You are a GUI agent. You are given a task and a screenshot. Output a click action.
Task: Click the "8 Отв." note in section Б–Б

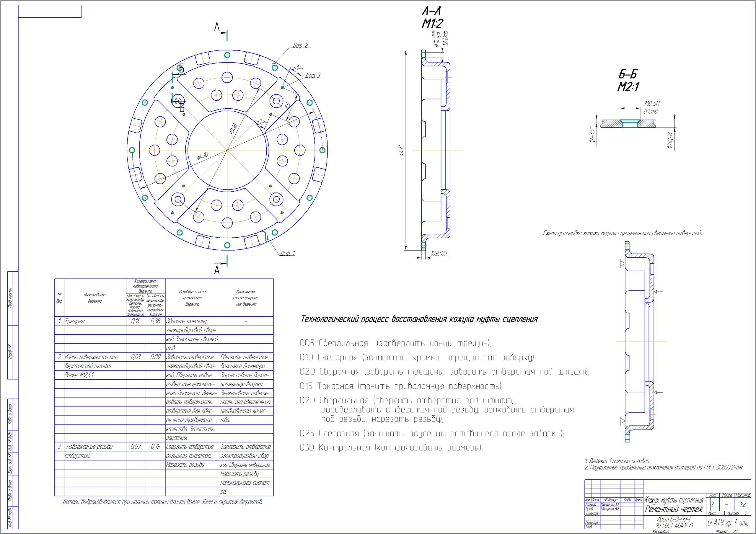tap(651, 111)
